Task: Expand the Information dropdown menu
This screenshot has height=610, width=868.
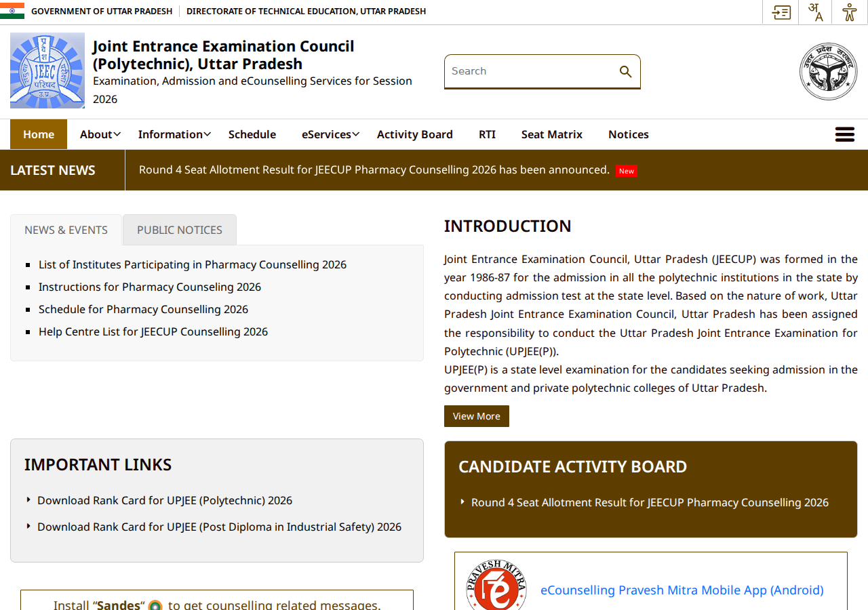Action: pos(174,134)
